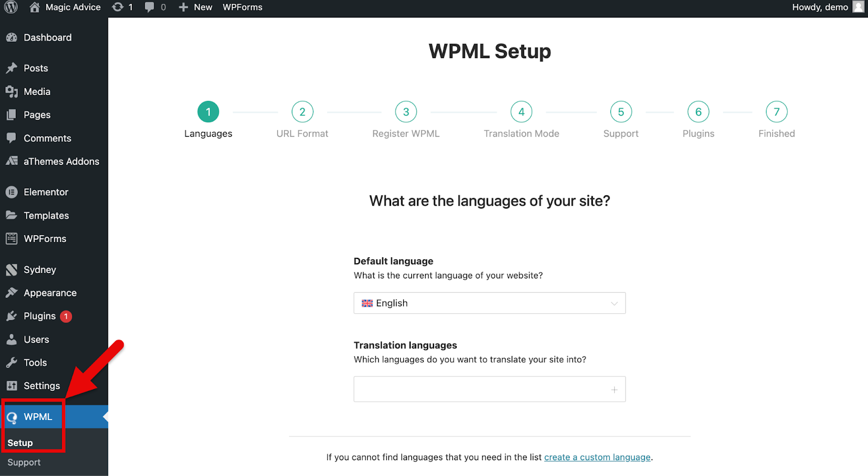Click the Templates folder icon
Viewport: 868px width, 476px height.
pyautogui.click(x=11, y=215)
